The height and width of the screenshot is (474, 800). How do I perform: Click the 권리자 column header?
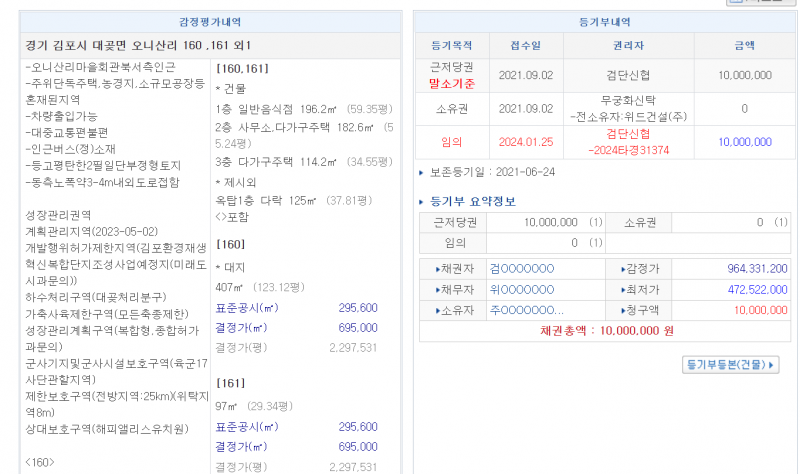[x=627, y=45]
